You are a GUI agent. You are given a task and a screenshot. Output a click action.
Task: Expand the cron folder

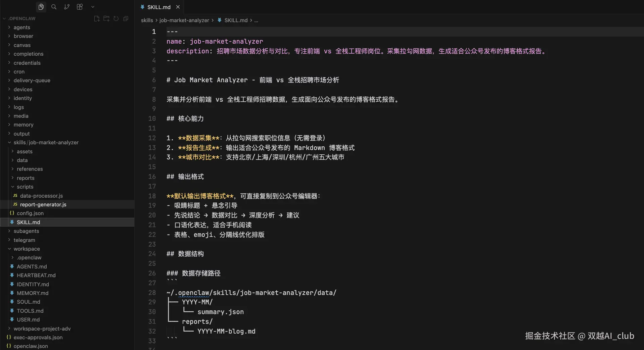[x=19, y=72]
